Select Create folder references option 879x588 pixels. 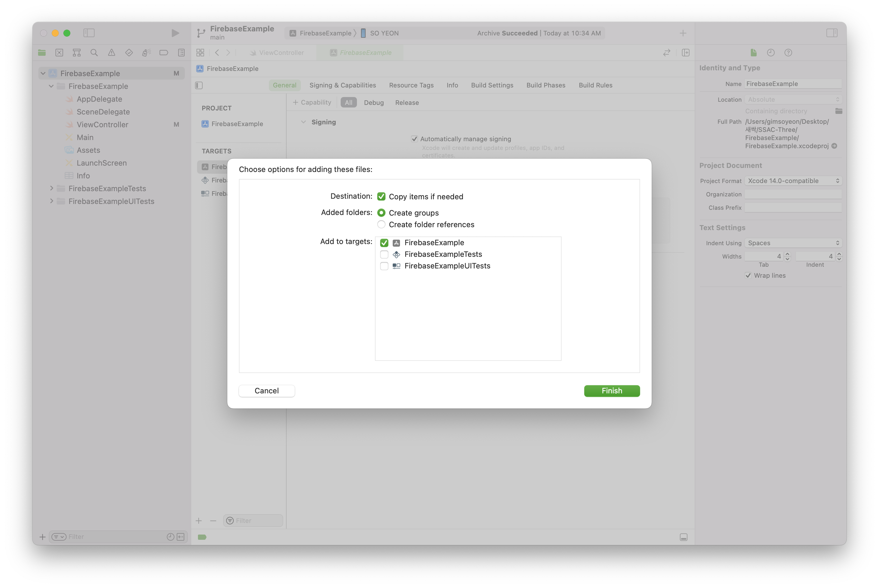tap(381, 225)
